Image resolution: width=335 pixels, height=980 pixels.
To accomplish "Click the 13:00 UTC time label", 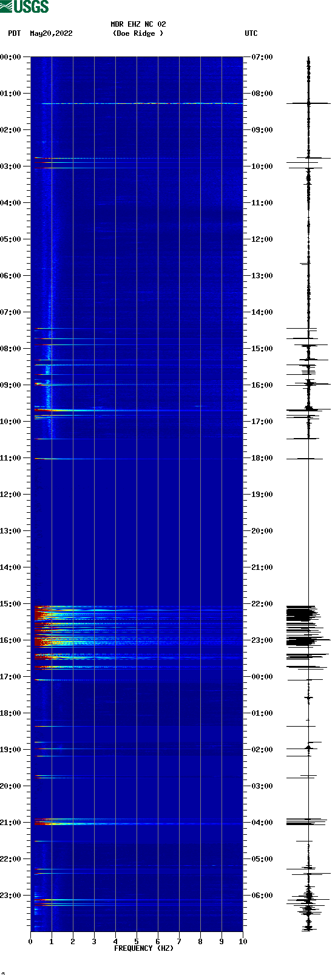I will pyautogui.click(x=262, y=276).
